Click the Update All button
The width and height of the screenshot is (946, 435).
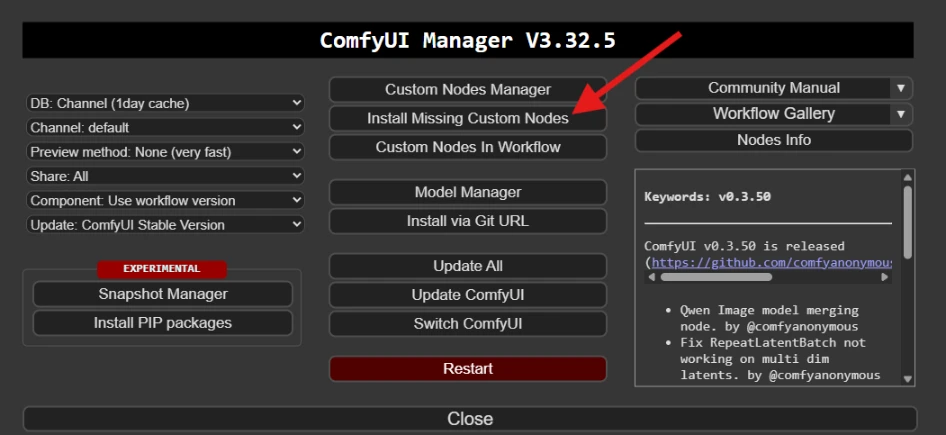point(468,266)
